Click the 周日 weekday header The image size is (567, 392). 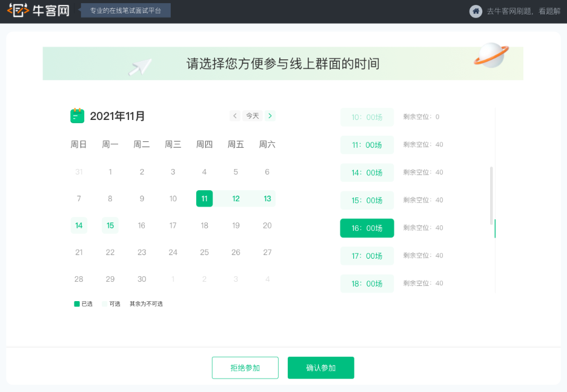pos(79,145)
